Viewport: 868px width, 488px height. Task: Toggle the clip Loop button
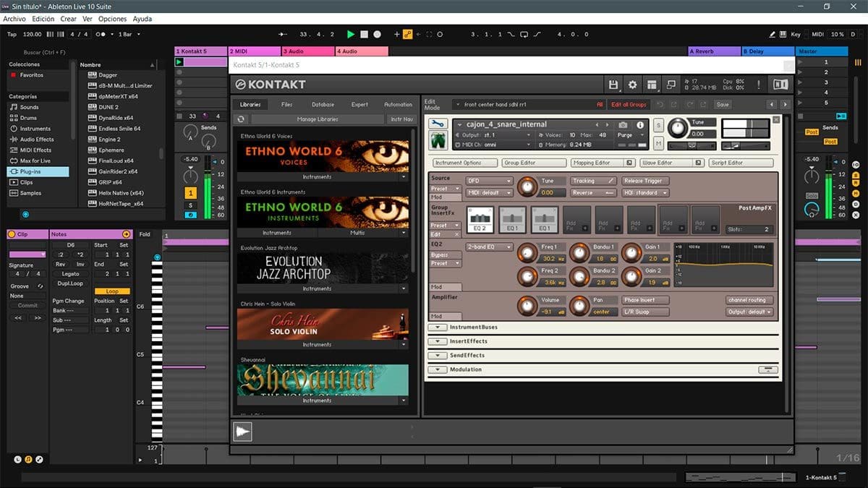[x=112, y=291]
